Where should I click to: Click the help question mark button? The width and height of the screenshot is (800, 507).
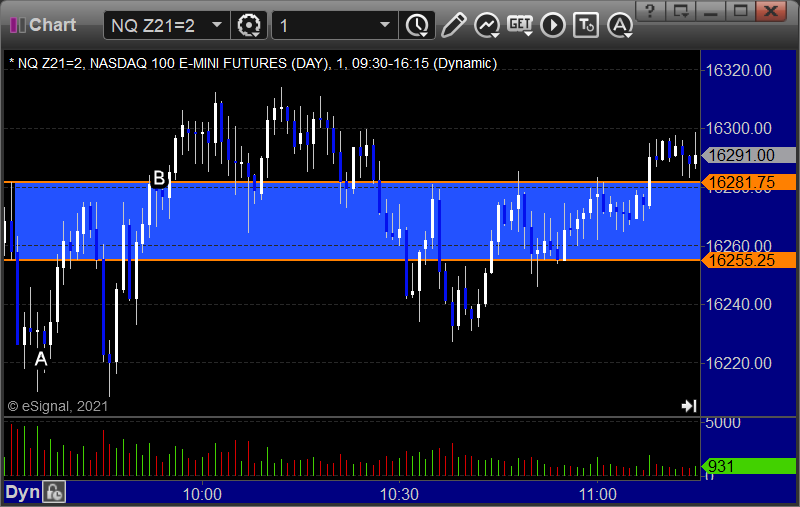click(650, 11)
